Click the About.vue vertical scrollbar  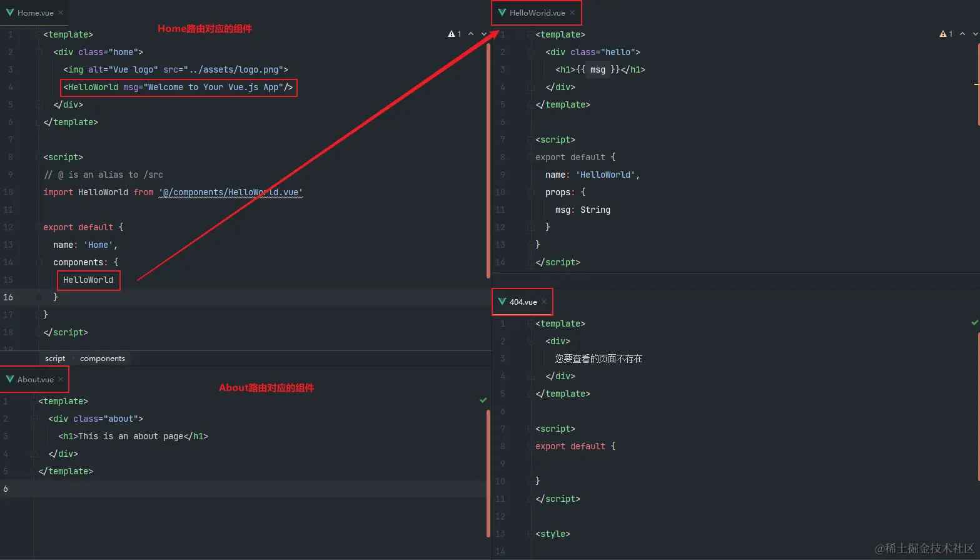click(488, 473)
